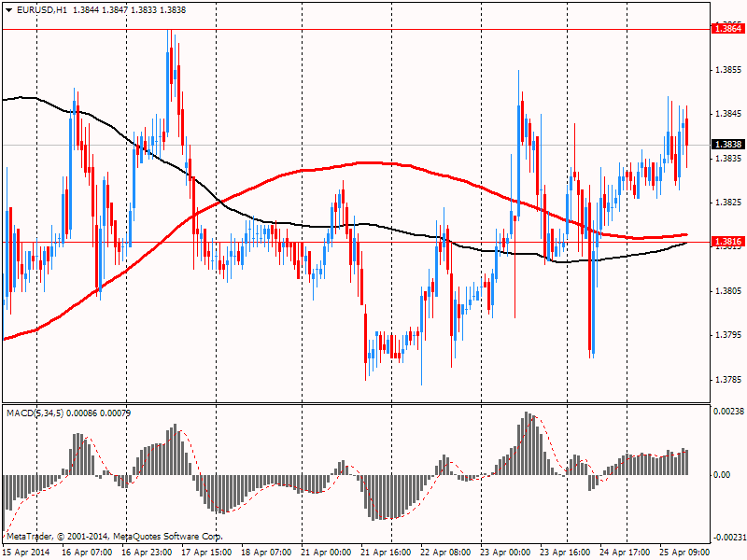Select the red 1.3864 price label
The image size is (747, 560).
(x=726, y=29)
